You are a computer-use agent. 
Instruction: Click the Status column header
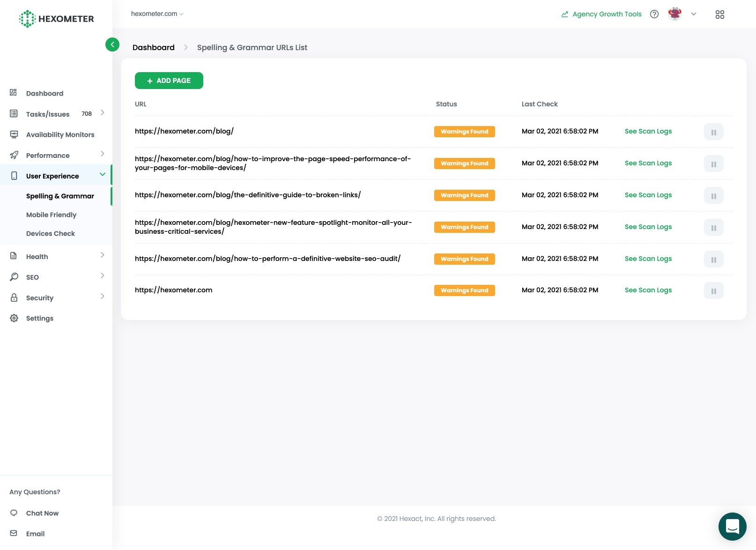(x=446, y=104)
